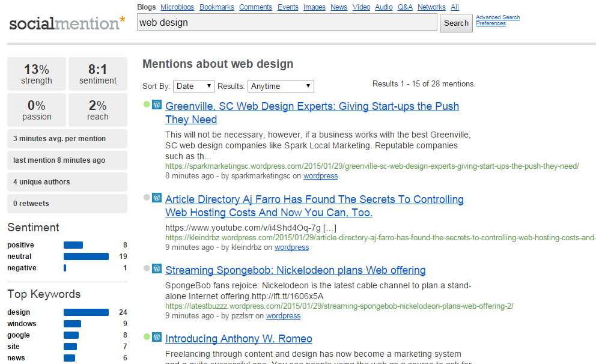This screenshot has width=596, height=364.
Task: Switch to the Audio tab
Action: [x=383, y=7]
